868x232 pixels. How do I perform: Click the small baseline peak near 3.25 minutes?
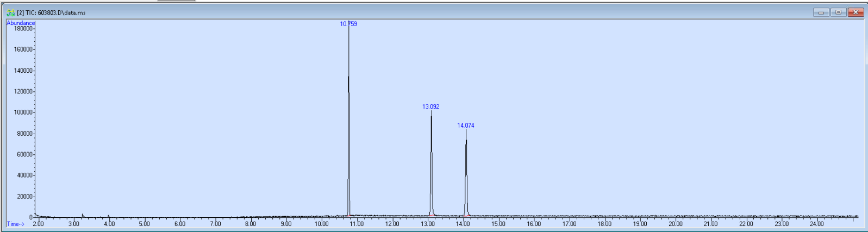coord(82,215)
